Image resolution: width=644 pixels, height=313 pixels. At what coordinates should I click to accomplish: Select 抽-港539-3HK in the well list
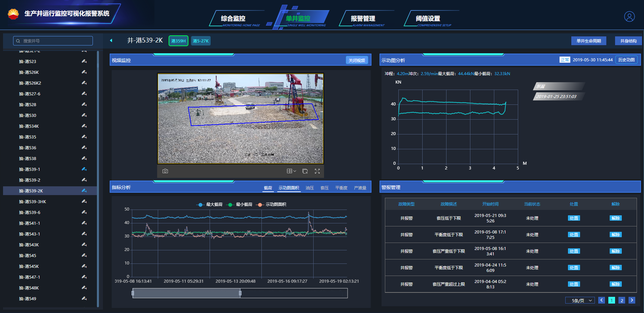point(33,202)
